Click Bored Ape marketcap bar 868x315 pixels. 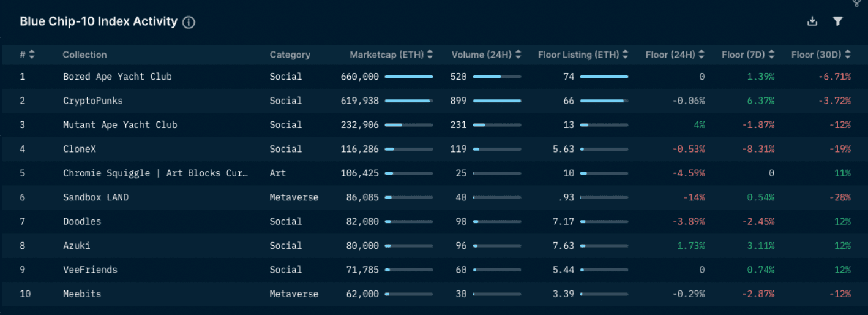point(409,77)
